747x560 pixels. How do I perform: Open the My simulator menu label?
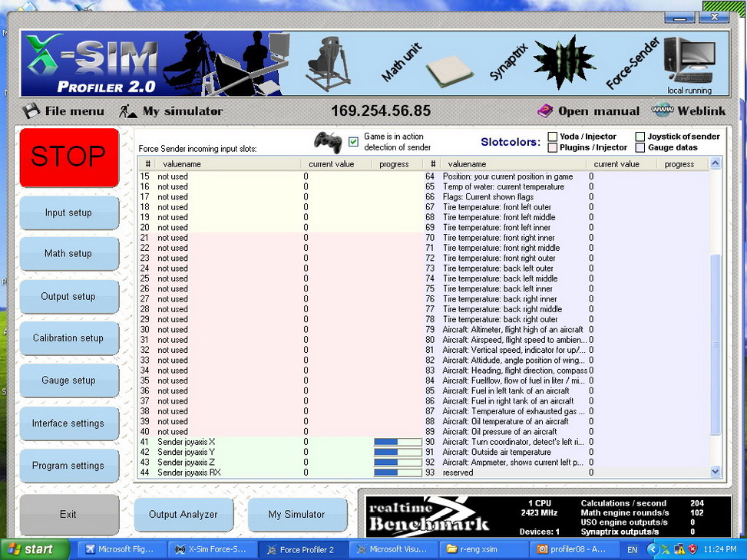[183, 111]
